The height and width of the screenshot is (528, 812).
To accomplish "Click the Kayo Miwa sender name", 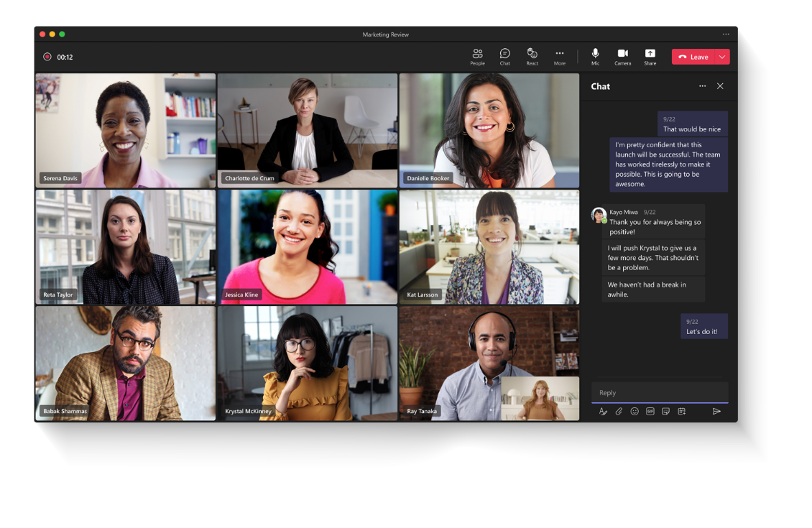I will 624,212.
